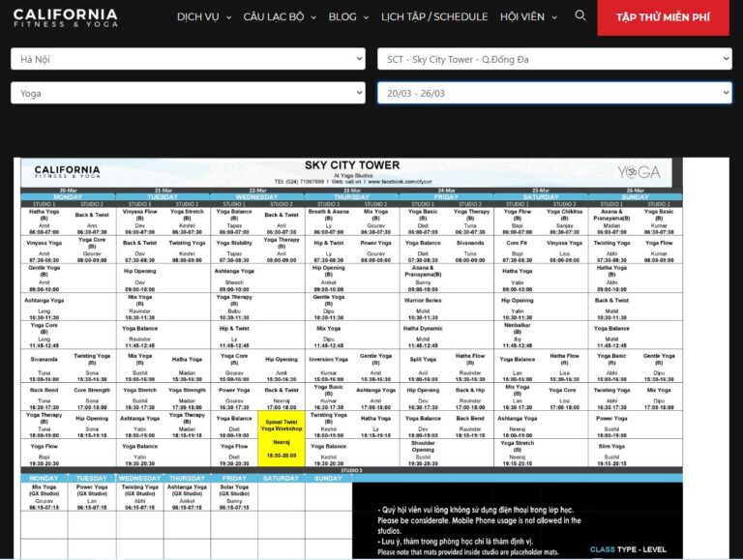This screenshot has width=743, height=560.
Task: Open the SCT - Sky City Tower club dropdown
Action: [x=554, y=59]
